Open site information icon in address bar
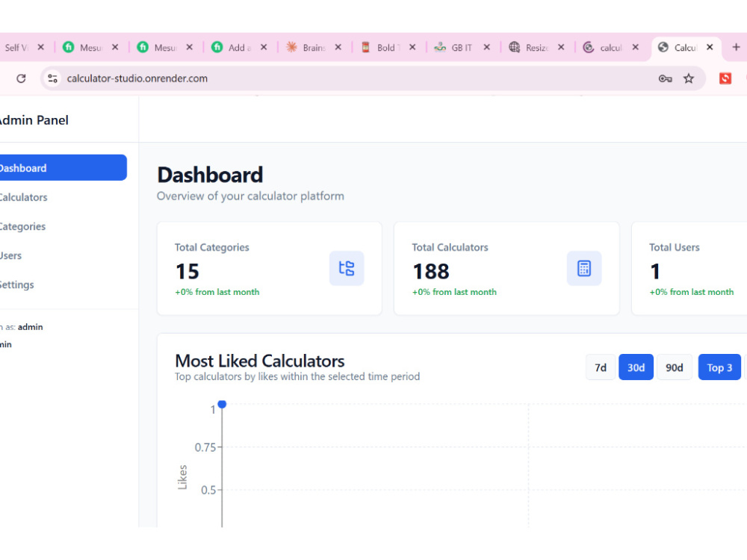This screenshot has height=560, width=747. (53, 78)
